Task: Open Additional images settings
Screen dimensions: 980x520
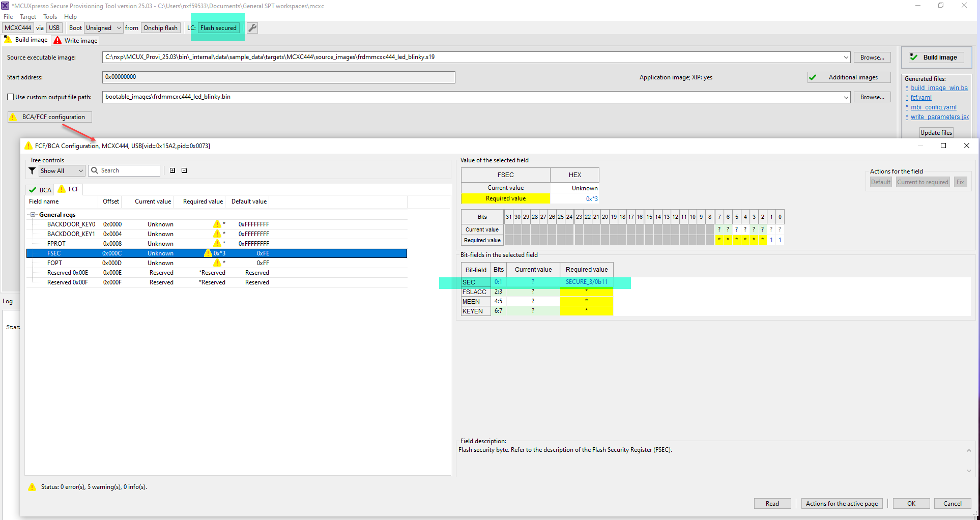Action: [x=849, y=77]
